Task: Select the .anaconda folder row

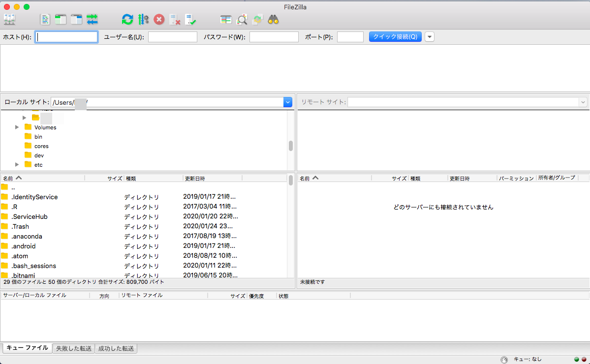Action: click(144, 236)
